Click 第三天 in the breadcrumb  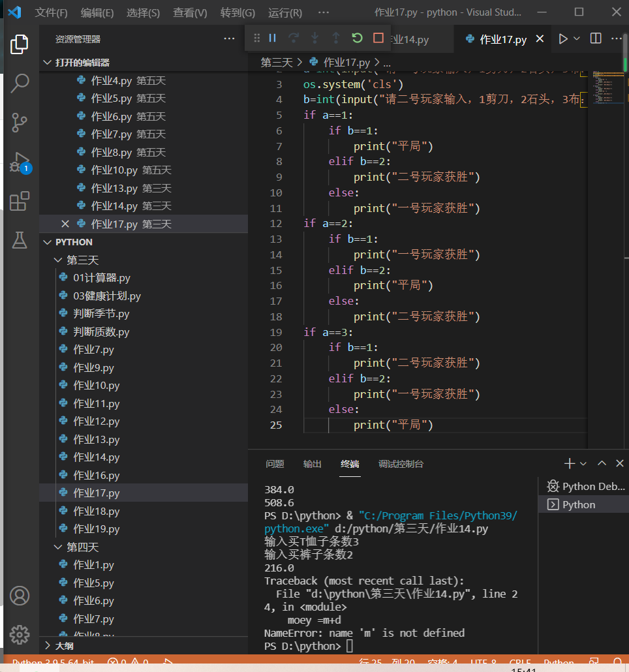(x=277, y=63)
